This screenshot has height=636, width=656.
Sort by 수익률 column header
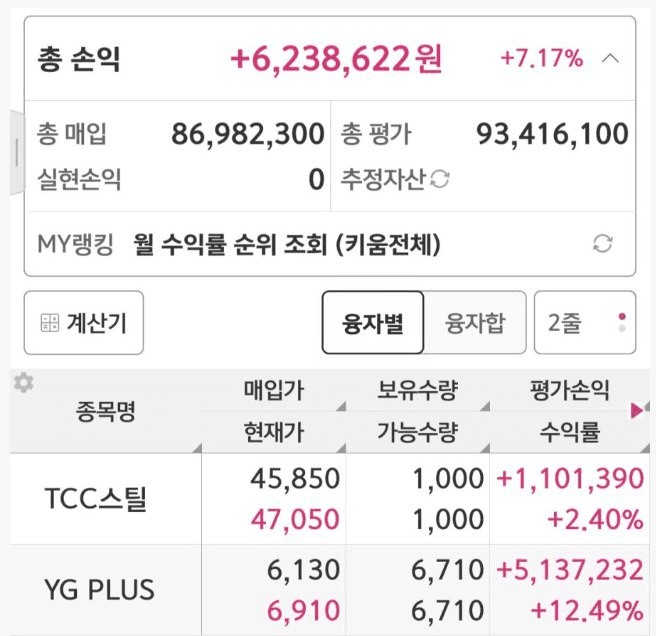point(570,432)
